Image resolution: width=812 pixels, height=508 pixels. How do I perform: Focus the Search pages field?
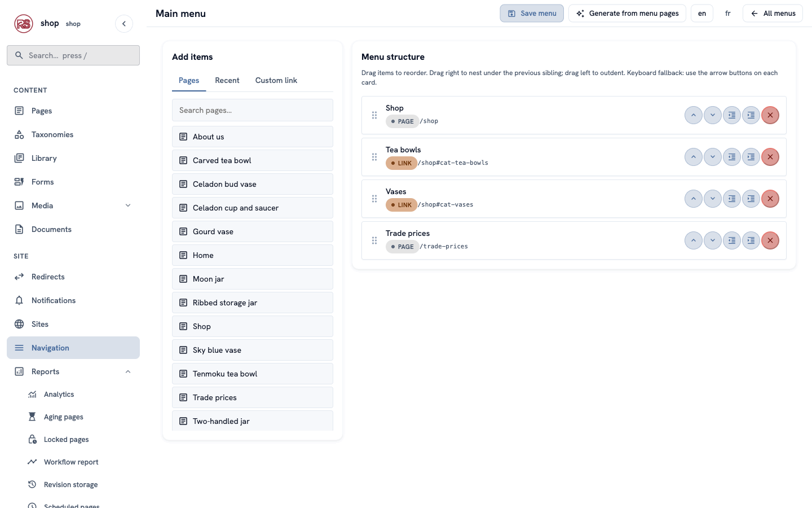253,110
